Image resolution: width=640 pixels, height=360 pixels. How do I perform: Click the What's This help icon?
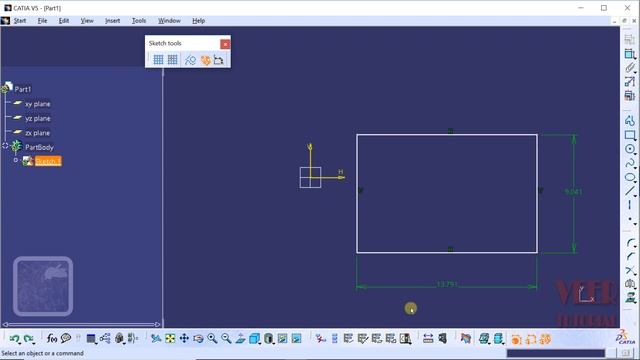tap(66, 338)
